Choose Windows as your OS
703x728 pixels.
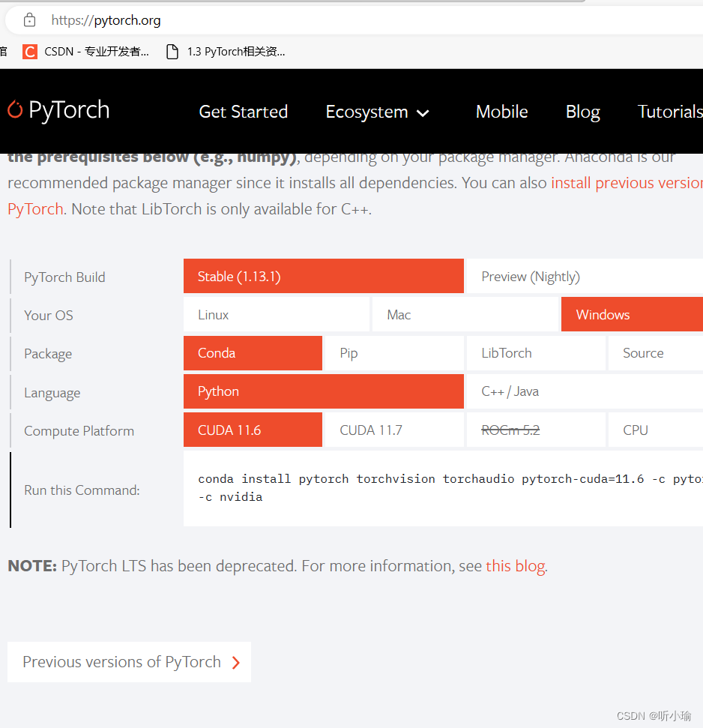(632, 315)
